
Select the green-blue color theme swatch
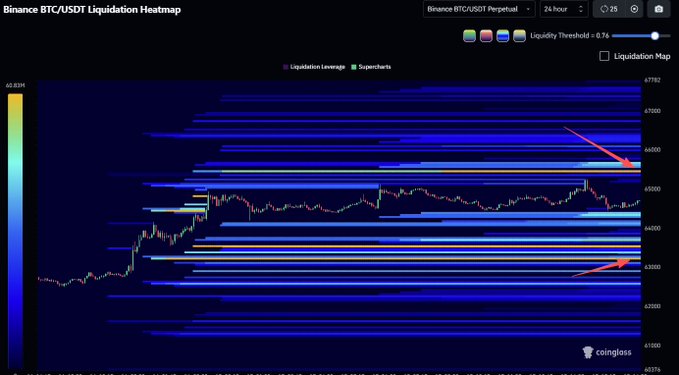point(469,36)
